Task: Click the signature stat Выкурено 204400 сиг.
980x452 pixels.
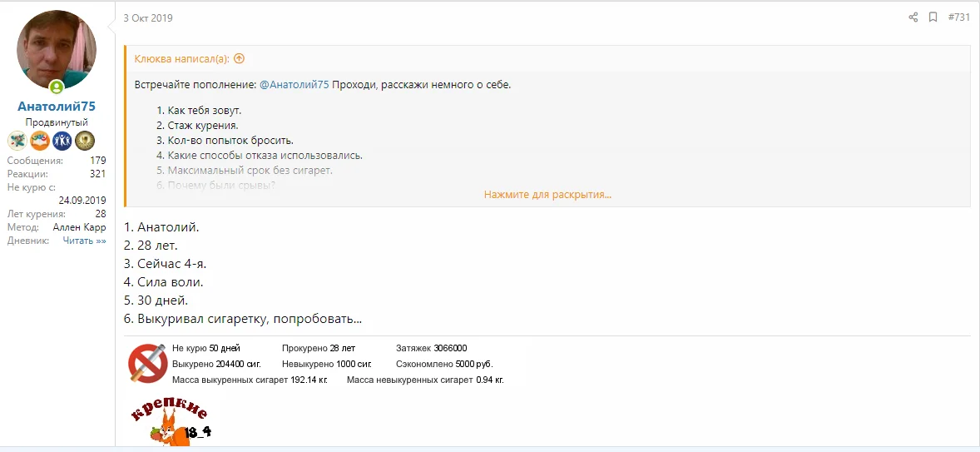Action: point(216,364)
